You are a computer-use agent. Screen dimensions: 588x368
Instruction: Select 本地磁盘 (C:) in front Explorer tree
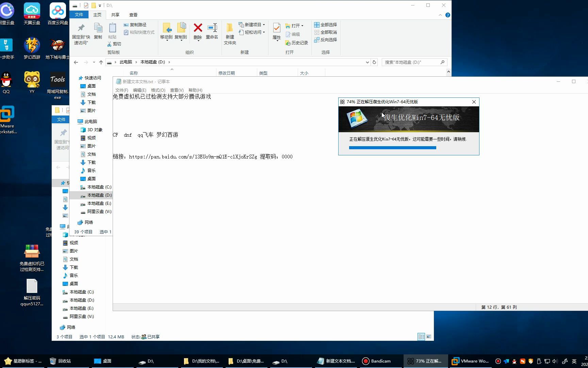coord(96,187)
